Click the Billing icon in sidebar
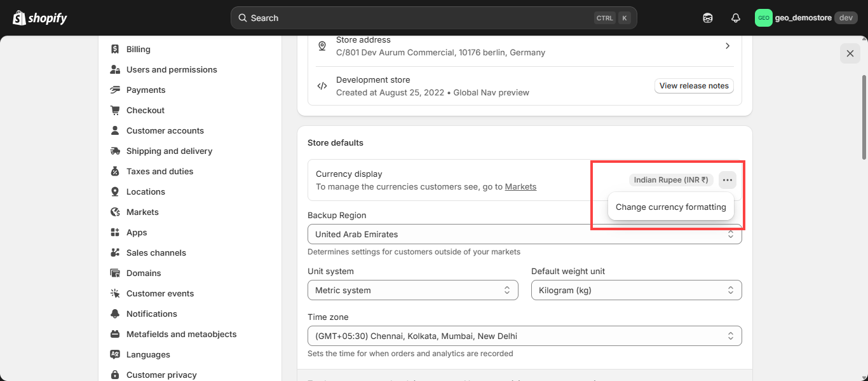This screenshot has width=868, height=381. coord(115,49)
